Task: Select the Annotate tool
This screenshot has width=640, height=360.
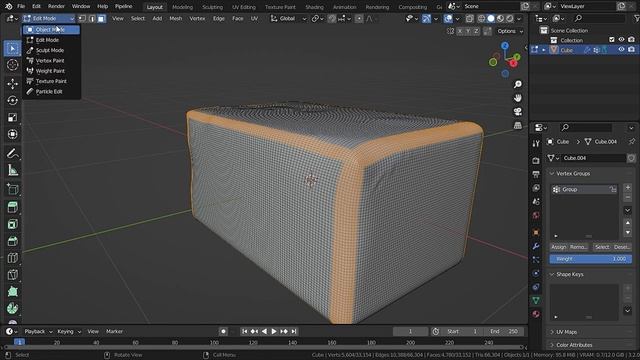Action: pos(12,153)
